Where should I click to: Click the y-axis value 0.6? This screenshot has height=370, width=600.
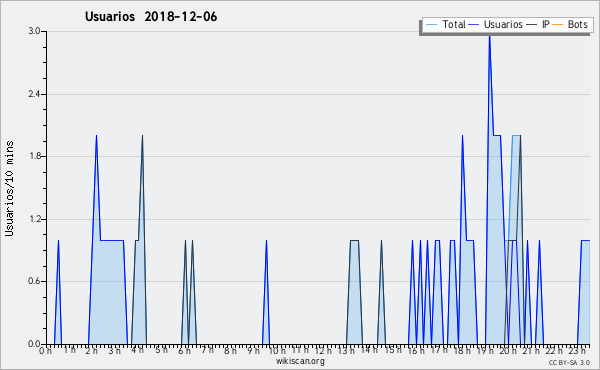(34, 281)
